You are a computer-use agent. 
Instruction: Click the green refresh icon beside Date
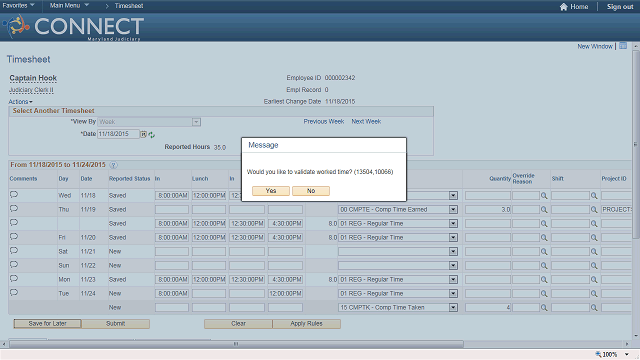pos(151,135)
